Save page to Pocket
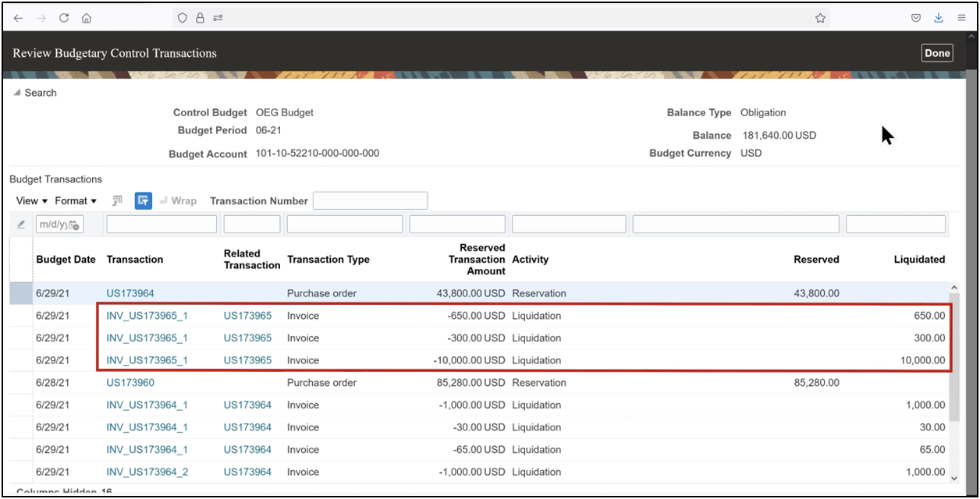The height and width of the screenshot is (499, 980). (x=914, y=17)
